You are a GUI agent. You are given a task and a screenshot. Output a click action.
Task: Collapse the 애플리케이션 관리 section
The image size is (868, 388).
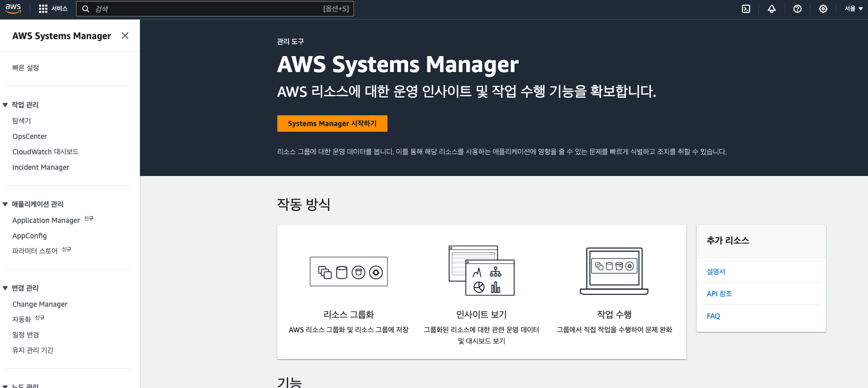[x=5, y=204]
